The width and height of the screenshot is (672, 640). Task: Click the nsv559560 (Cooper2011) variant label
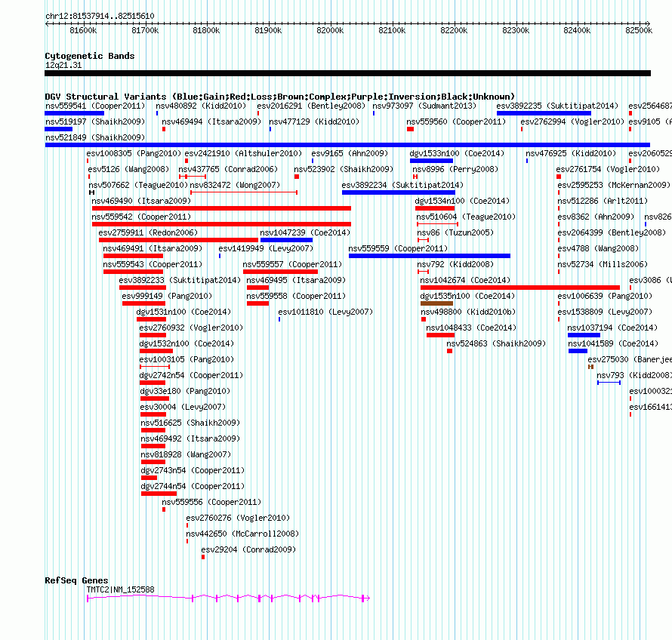point(456,122)
